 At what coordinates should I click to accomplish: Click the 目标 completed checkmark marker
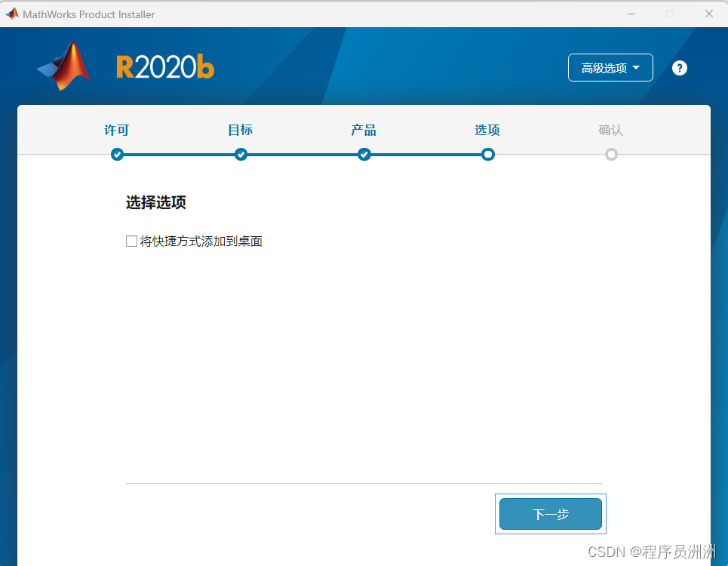click(241, 154)
